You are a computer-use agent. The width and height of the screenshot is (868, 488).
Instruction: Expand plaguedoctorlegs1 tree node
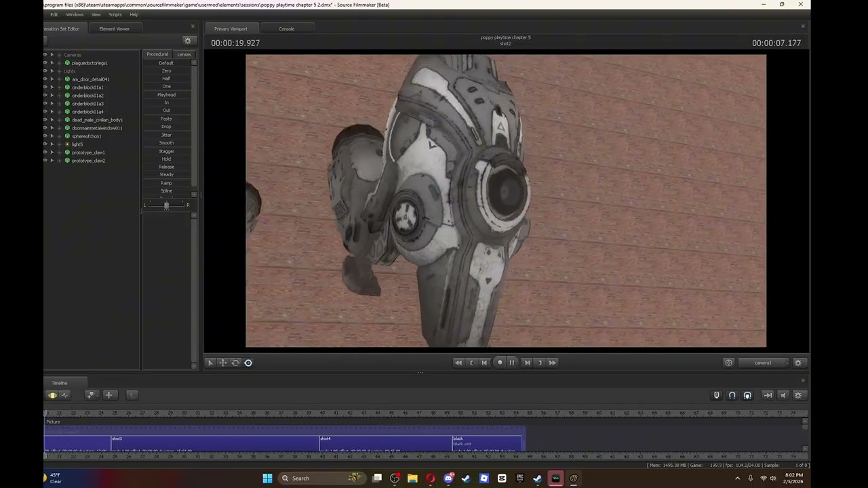point(59,63)
